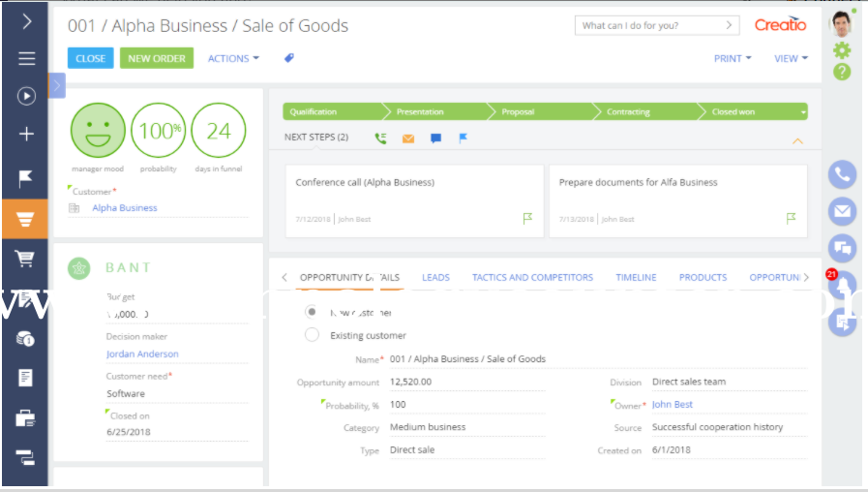Edit the Opportunity amount 12,520.00 field

(467, 382)
